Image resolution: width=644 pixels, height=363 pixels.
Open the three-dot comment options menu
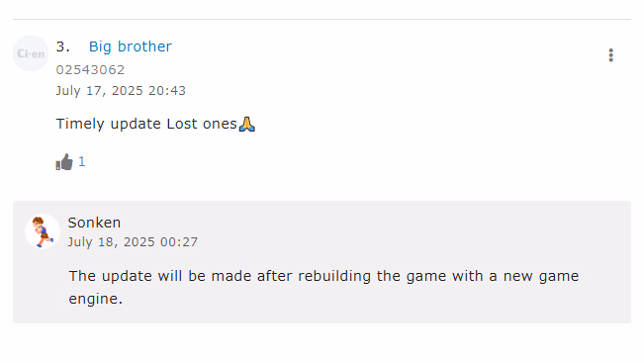click(610, 55)
